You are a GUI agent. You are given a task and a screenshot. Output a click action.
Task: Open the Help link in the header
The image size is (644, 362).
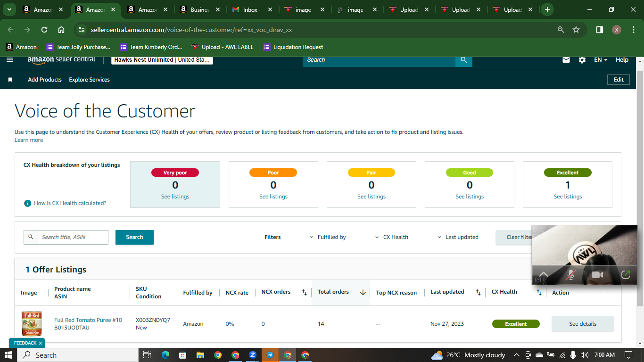pyautogui.click(x=622, y=60)
